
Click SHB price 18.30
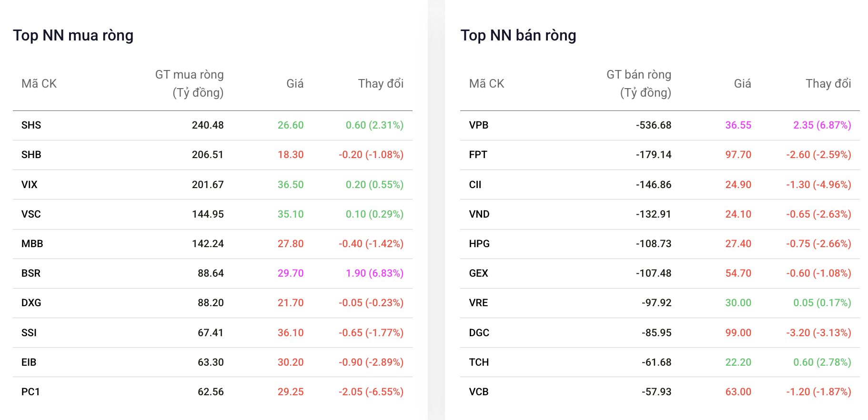291,155
